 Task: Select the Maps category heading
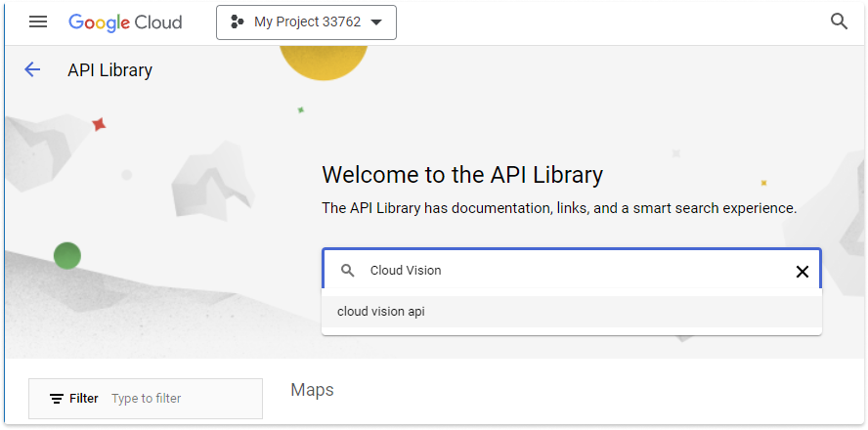[x=312, y=390]
